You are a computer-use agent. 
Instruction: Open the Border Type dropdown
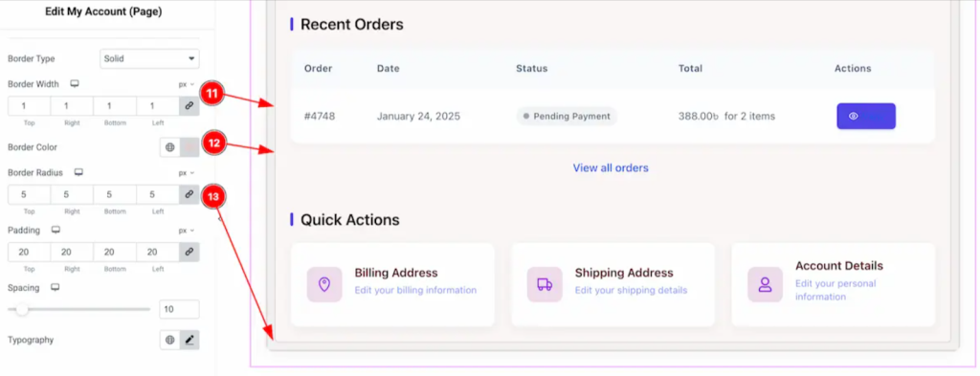coord(149,58)
